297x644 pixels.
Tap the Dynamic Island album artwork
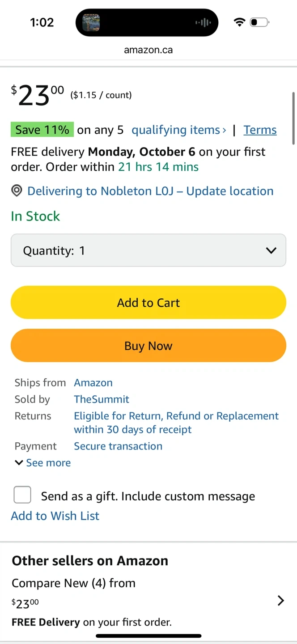[91, 22]
